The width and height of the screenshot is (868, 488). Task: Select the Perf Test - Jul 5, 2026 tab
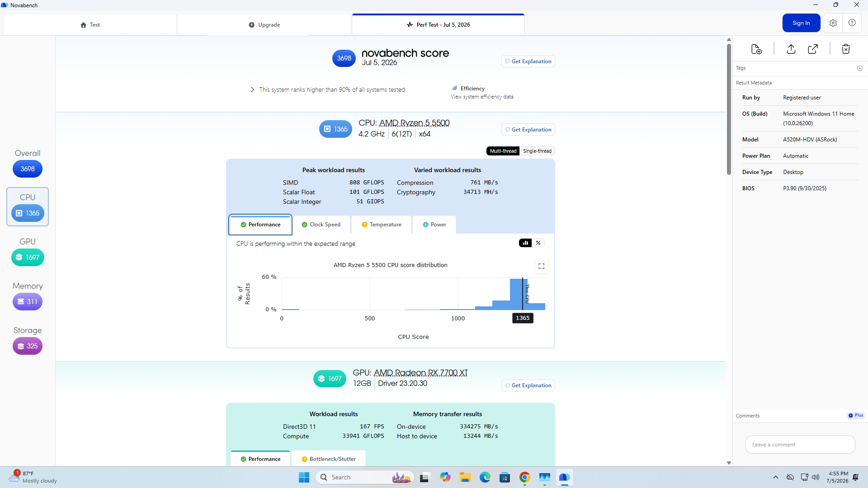click(438, 25)
